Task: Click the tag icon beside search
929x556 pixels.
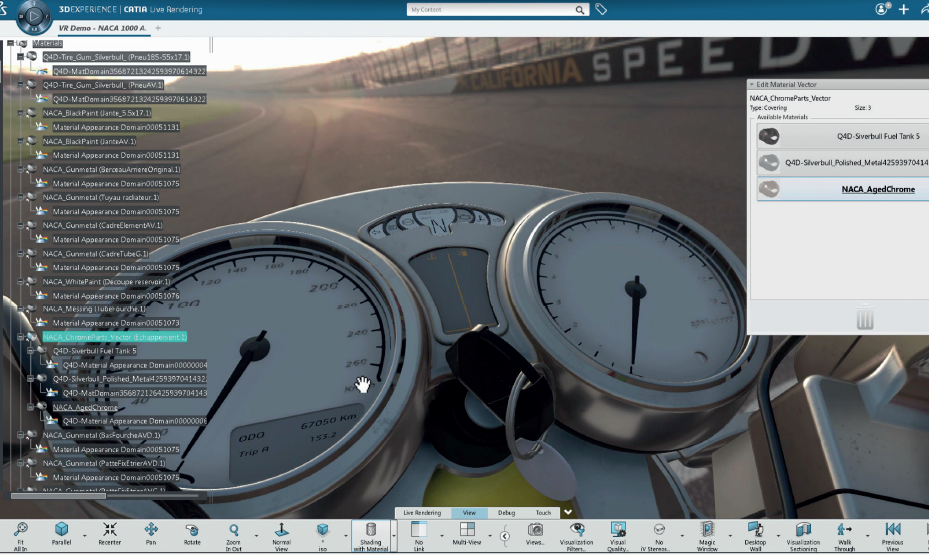Action: click(x=601, y=9)
